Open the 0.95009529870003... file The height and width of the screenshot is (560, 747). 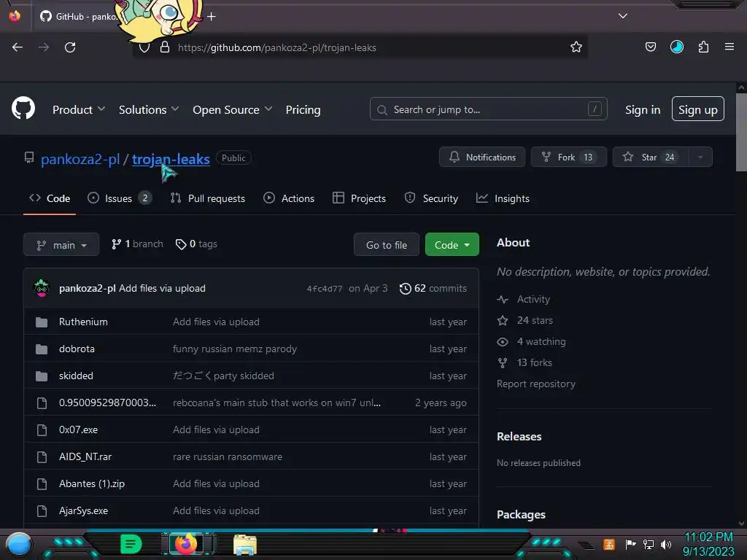pyautogui.click(x=108, y=402)
